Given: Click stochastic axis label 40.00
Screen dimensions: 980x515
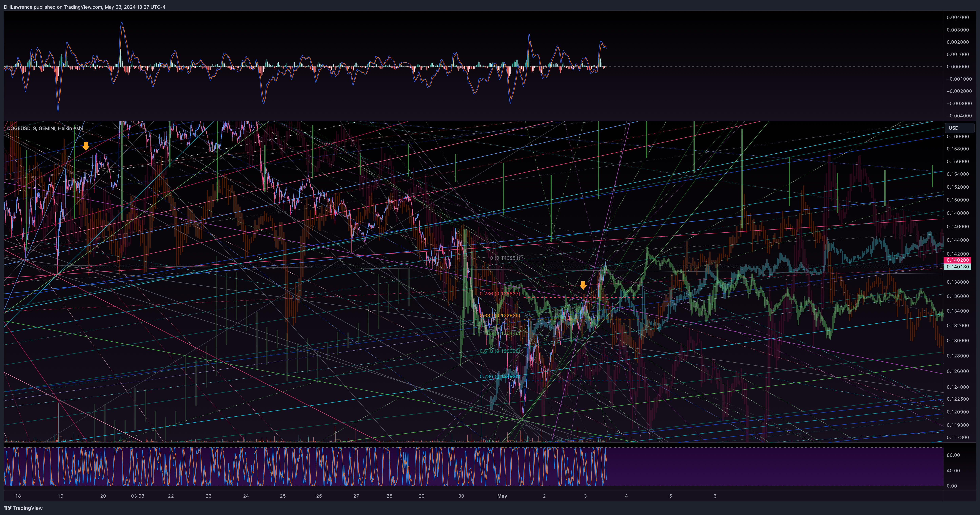Looking at the screenshot, I should point(953,470).
